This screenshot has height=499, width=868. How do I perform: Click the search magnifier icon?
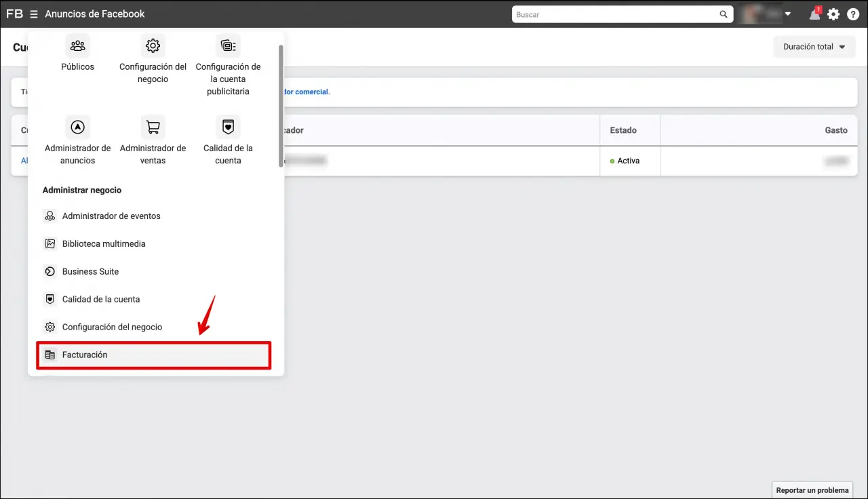pyautogui.click(x=724, y=14)
